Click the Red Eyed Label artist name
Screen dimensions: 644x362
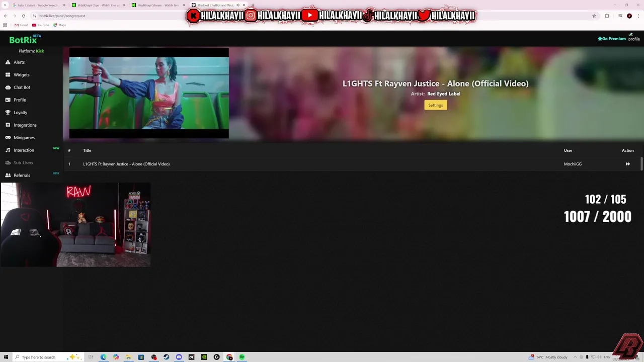[444, 94]
